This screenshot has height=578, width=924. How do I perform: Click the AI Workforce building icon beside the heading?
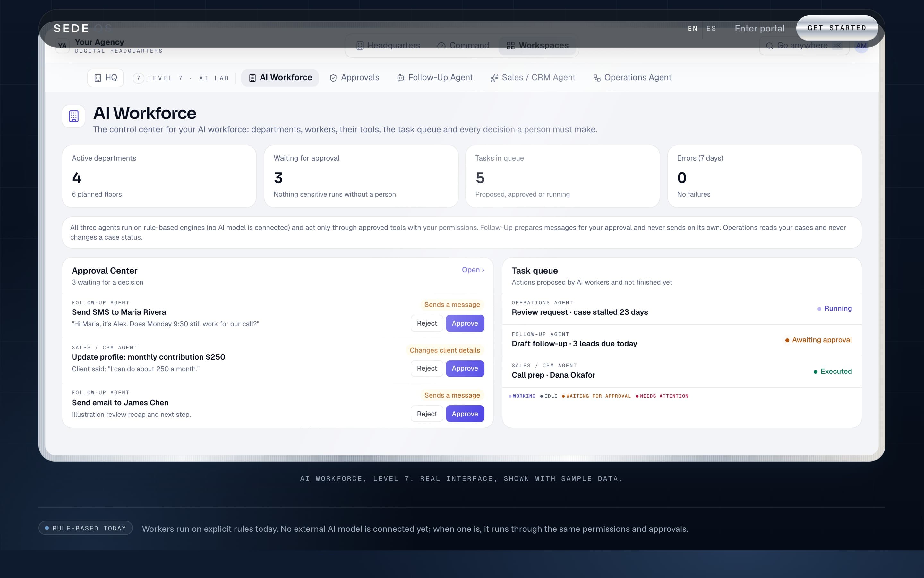(x=74, y=116)
